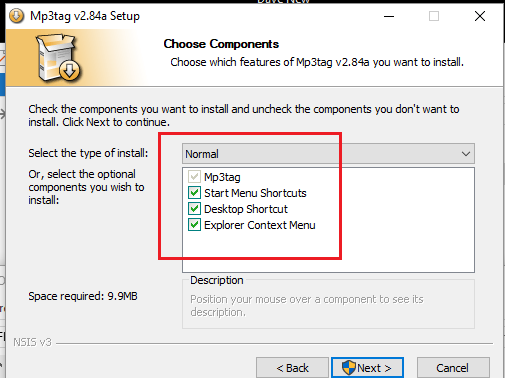The width and height of the screenshot is (505, 378).
Task: Expand install type list using chevron arrow
Action: pyautogui.click(x=466, y=154)
